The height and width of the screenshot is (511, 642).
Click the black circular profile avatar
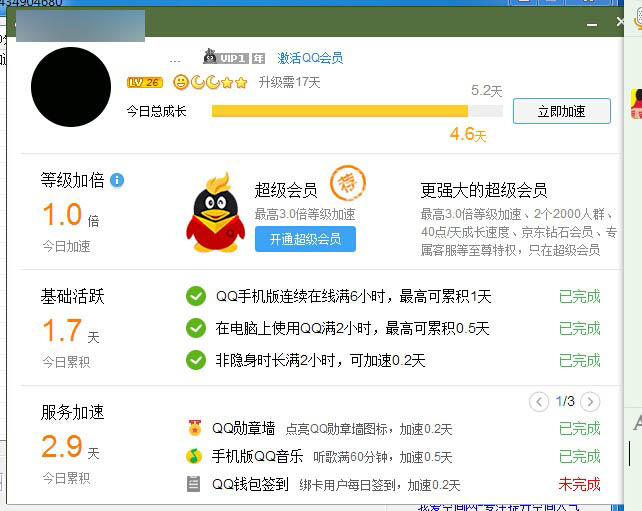click(71, 87)
